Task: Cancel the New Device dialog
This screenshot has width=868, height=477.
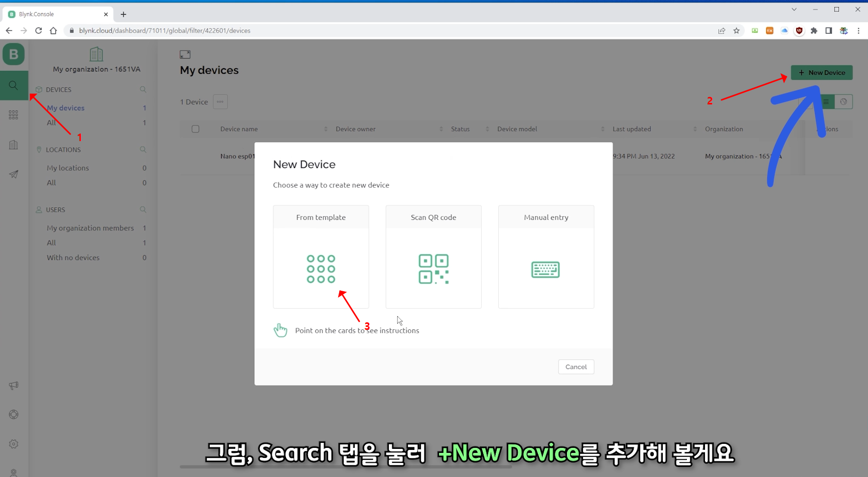Action: click(x=576, y=367)
